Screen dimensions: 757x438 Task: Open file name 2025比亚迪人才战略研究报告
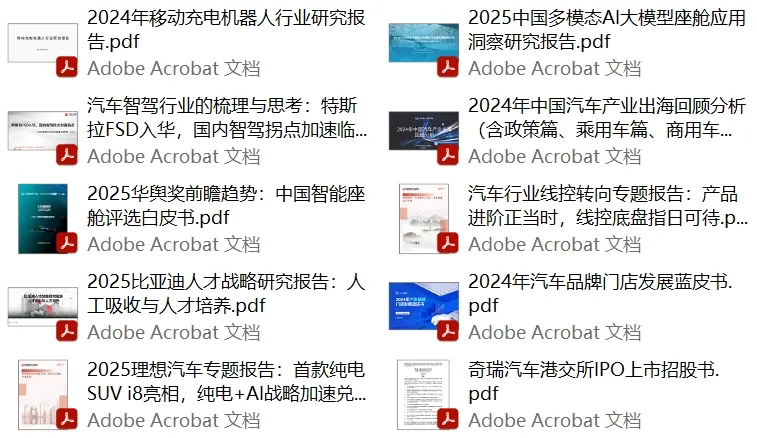pyautogui.click(x=226, y=293)
